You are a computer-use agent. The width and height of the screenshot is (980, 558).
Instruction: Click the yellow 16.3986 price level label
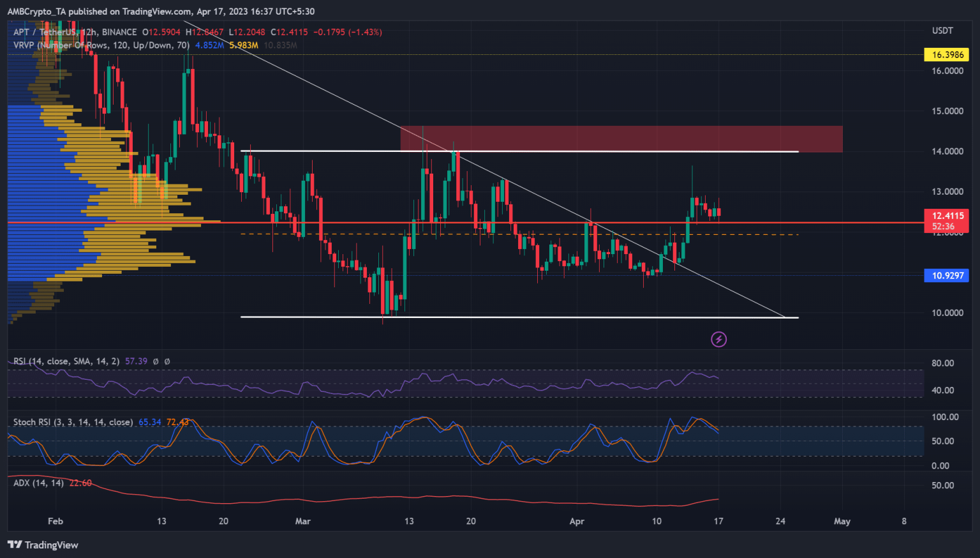(946, 55)
